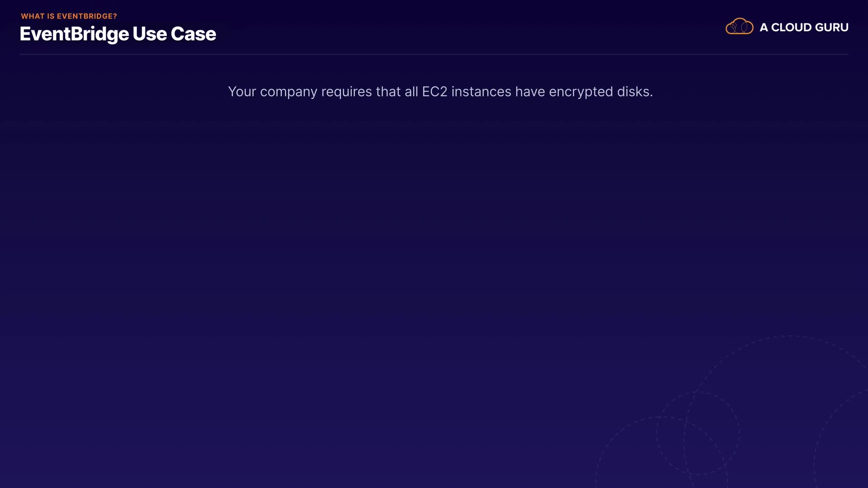Click the "A CLOUD GURU" brand text
The width and height of the screenshot is (868, 488).
click(x=804, y=28)
